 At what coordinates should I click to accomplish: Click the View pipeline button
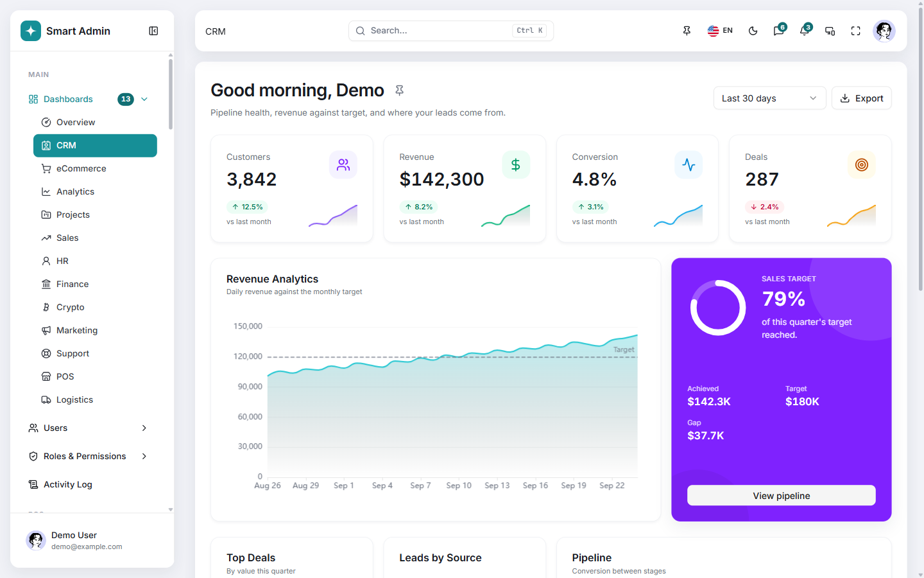coord(782,495)
